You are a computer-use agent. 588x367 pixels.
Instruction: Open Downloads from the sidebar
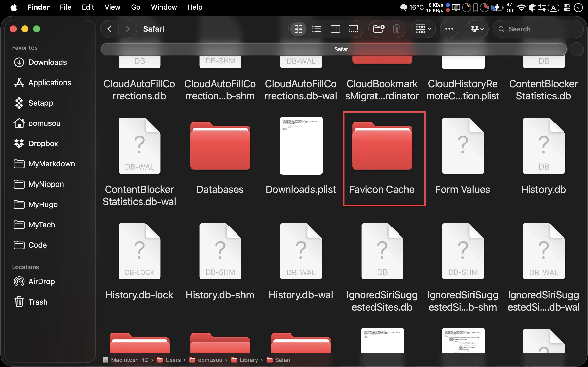(x=47, y=62)
